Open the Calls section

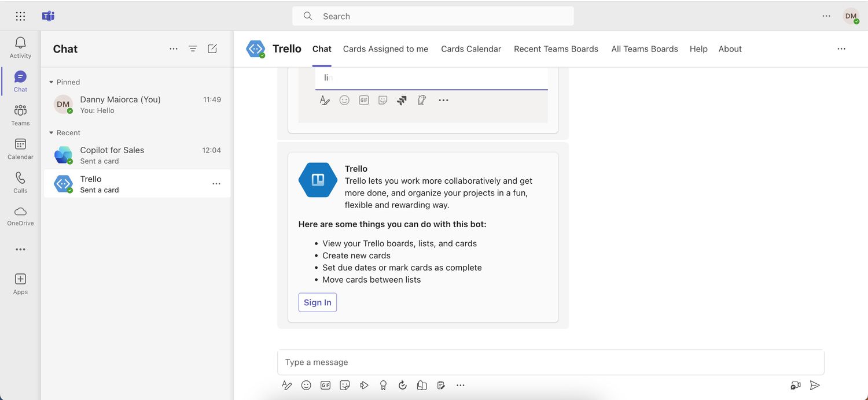pyautogui.click(x=20, y=183)
